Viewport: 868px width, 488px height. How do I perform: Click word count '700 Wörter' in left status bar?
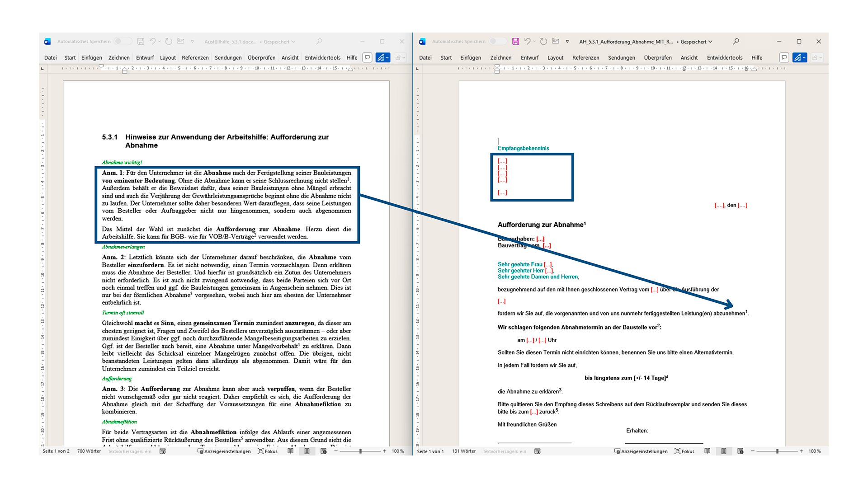tap(89, 451)
